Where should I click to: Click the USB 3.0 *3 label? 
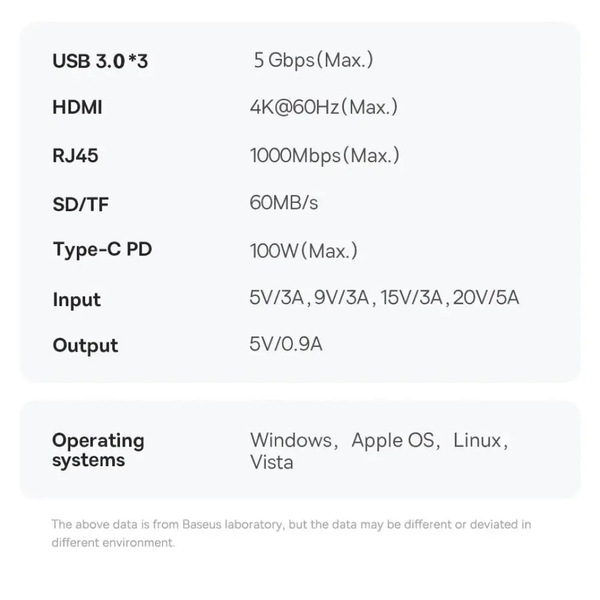pos(100,61)
